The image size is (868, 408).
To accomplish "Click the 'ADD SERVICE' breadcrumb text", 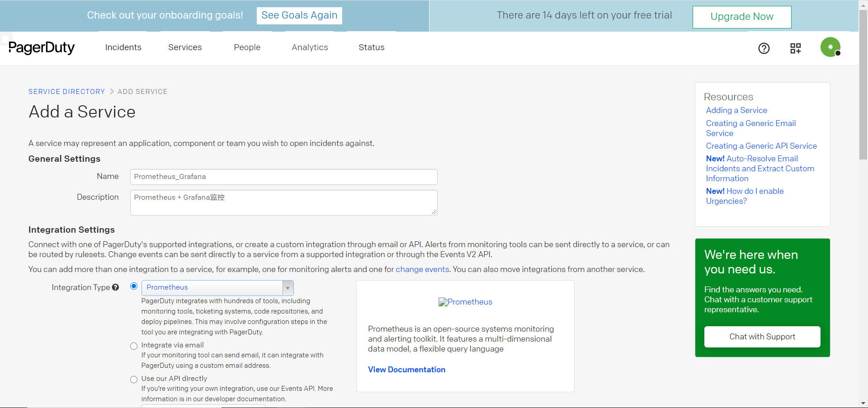I will point(142,92).
